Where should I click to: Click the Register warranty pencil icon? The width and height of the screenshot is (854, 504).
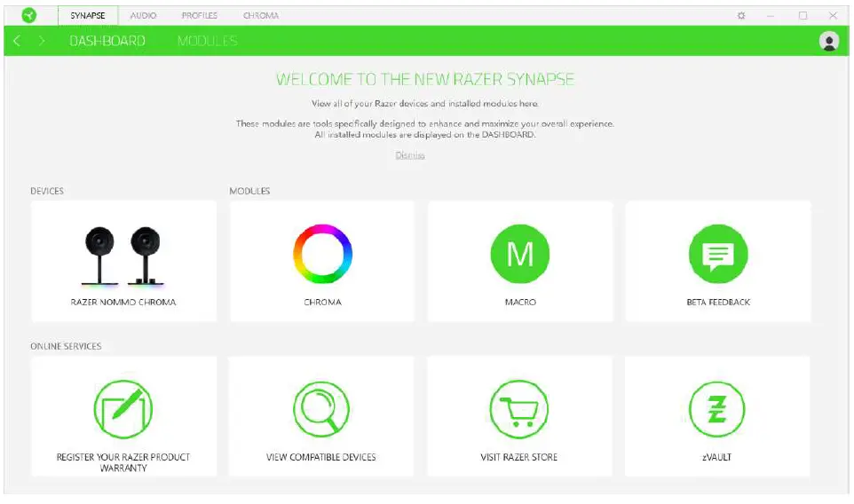pos(123,409)
